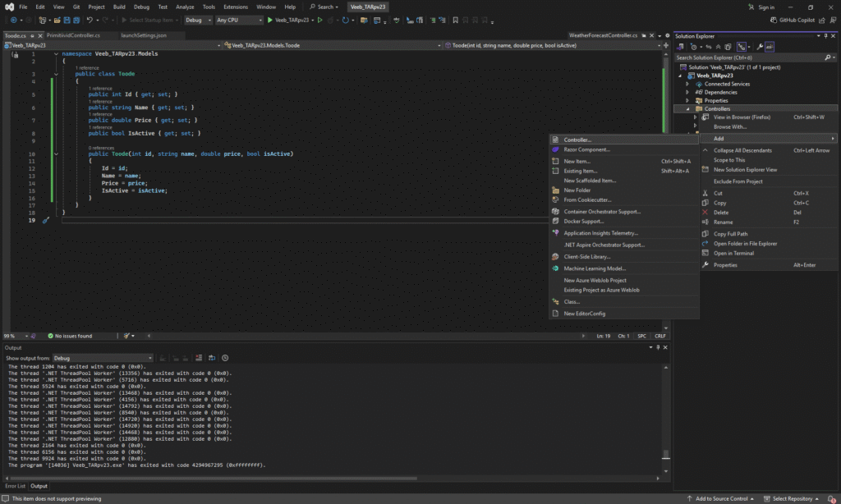Switch to the launchSettings.json tab
This screenshot has width=841, height=504.
pos(143,36)
